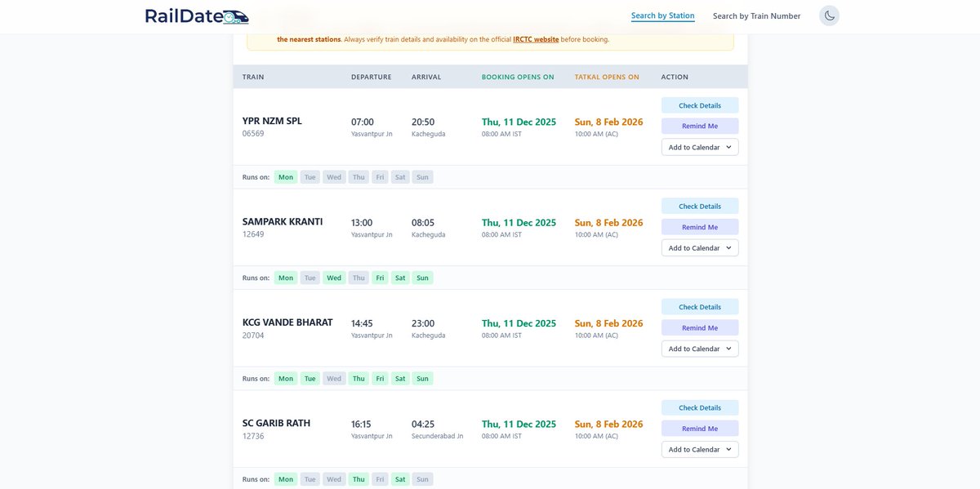
Task: Click the Sun day badge for YPR NZM SPL
Action: (x=422, y=177)
